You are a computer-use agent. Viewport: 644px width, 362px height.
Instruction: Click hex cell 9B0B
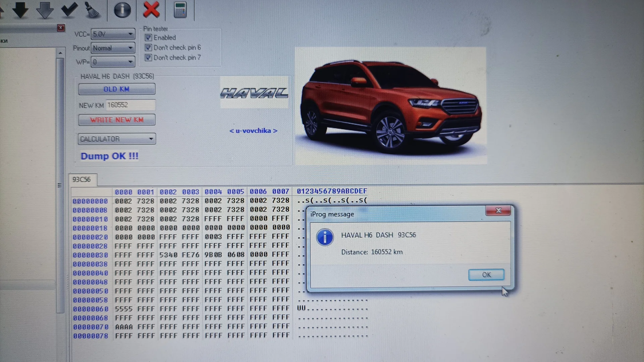click(x=213, y=255)
